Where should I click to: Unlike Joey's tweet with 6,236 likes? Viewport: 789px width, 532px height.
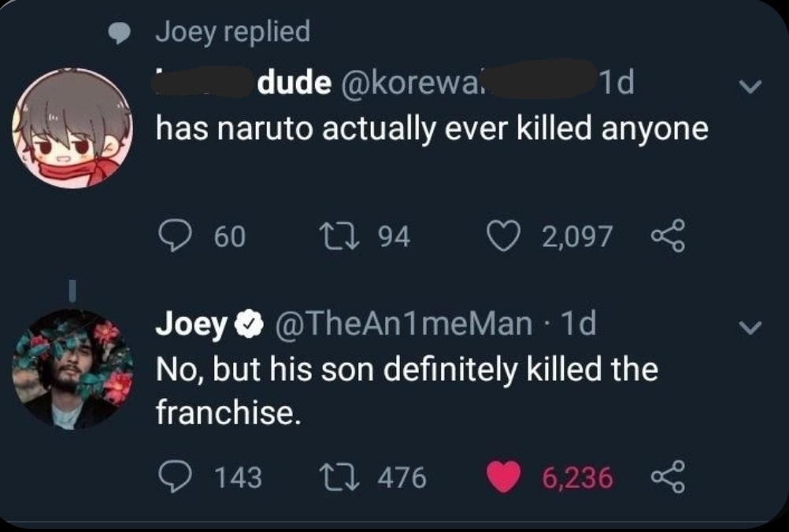pyautogui.click(x=503, y=476)
